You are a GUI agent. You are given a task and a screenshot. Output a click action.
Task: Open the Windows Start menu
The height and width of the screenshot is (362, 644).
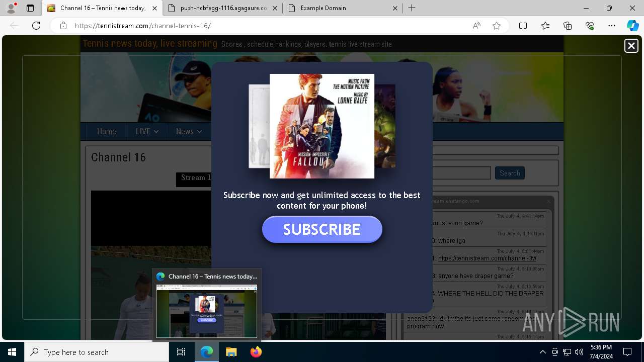pos(12,352)
